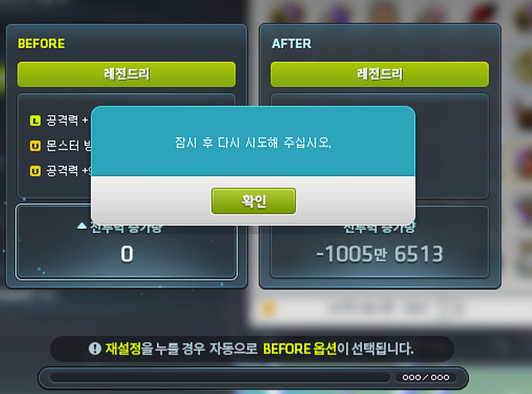Click the 잠시 후 다시 시도해 주십시오 message
Viewport: 532px width, 394px height.
[x=253, y=142]
